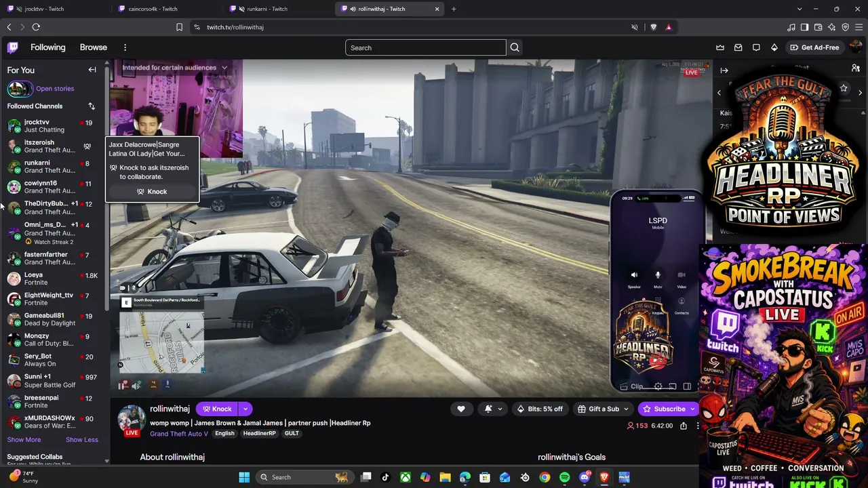Go to the Browse page
This screenshot has height=488, width=868.
[x=94, y=47]
